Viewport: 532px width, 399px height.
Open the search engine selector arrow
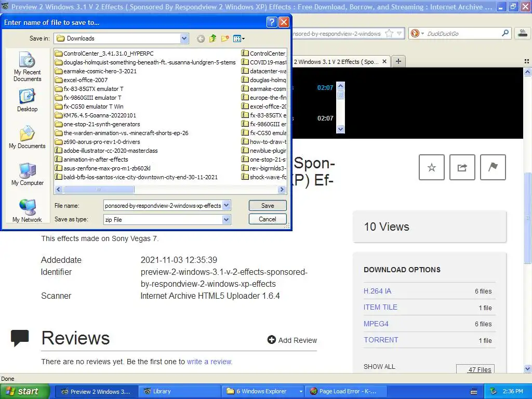pos(422,33)
